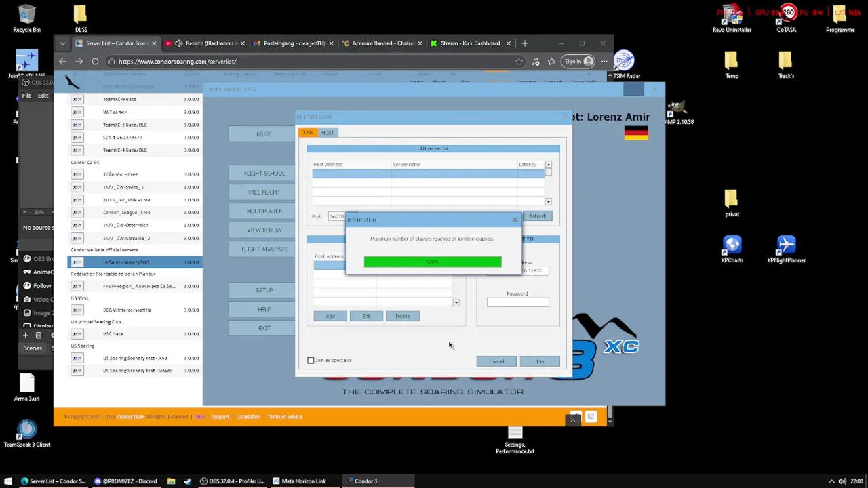Open the Track's folder on desktop
Image resolution: width=868 pixels, height=488 pixels.
click(x=786, y=65)
